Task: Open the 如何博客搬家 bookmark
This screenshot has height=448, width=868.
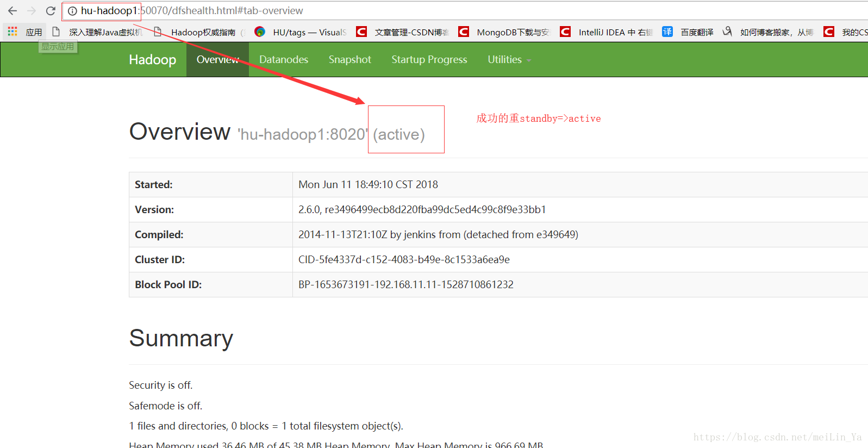Action: tap(769, 32)
